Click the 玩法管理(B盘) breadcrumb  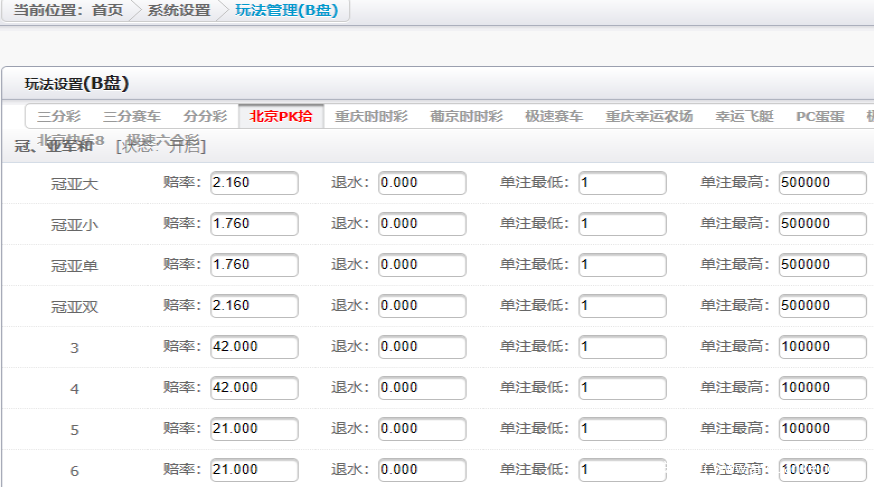point(286,11)
